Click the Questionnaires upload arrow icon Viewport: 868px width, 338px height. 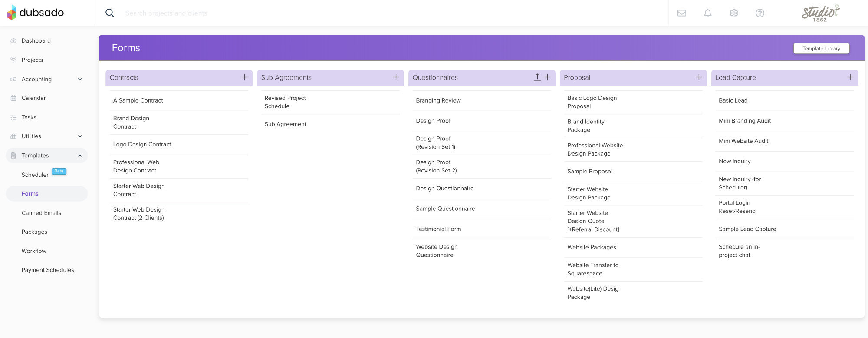coord(537,77)
